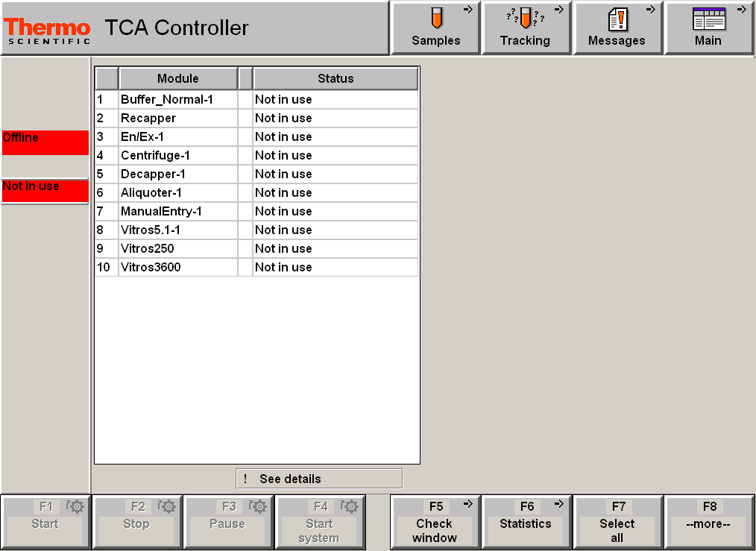The width and height of the screenshot is (756, 551).
Task: Click the red Offline status indicator
Action: [45, 142]
